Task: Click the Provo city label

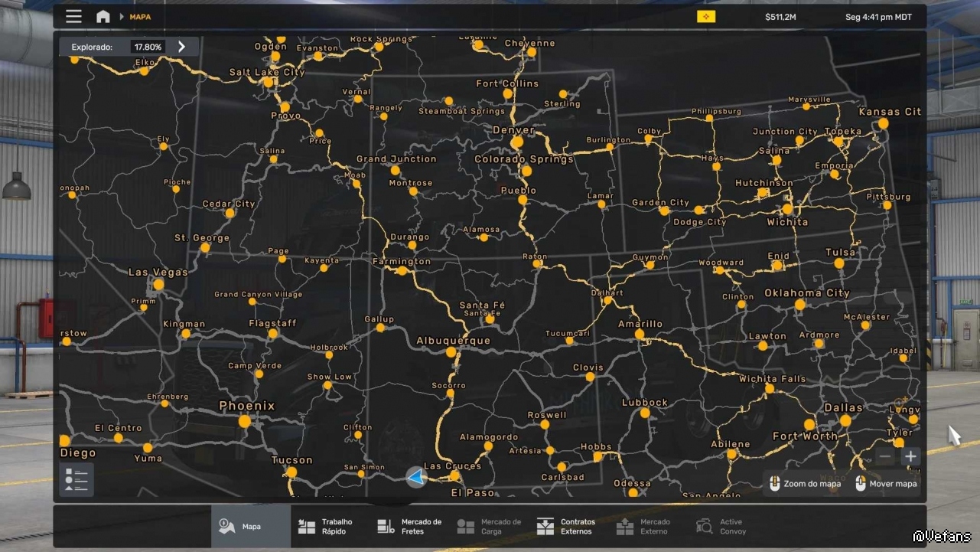Action: click(x=286, y=116)
